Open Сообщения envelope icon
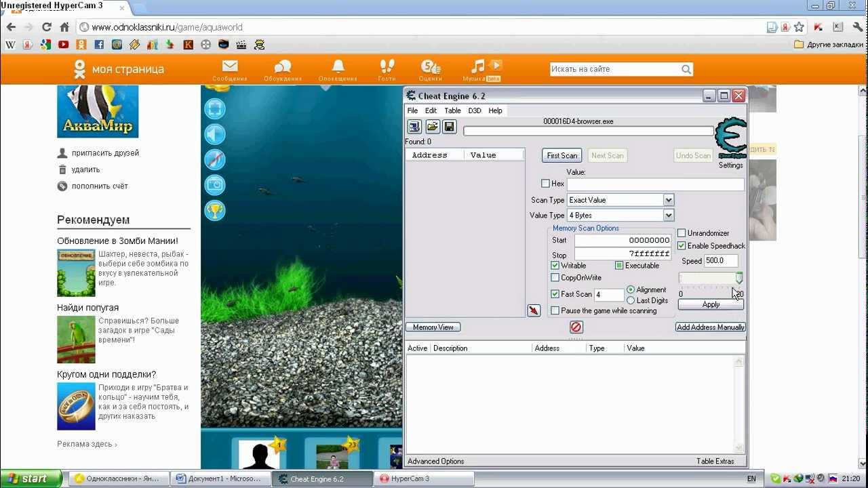This screenshot has height=488, width=868. pos(230,66)
